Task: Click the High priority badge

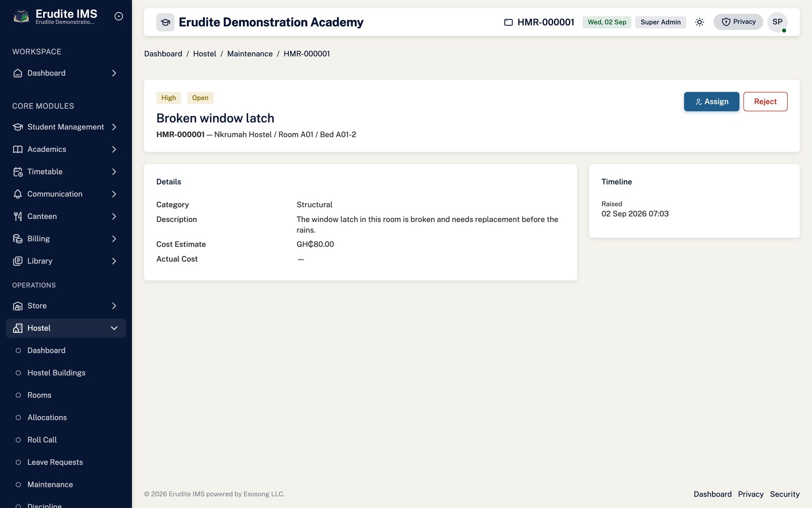Action: pyautogui.click(x=168, y=98)
